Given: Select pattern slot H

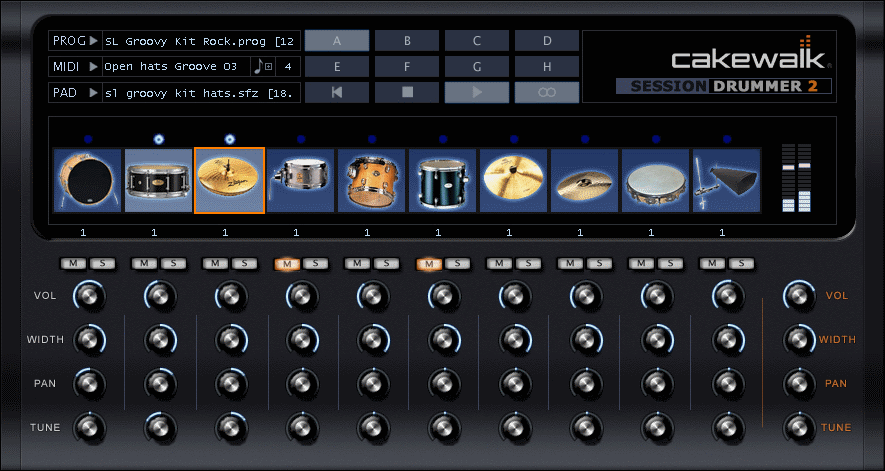Looking at the screenshot, I should pyautogui.click(x=547, y=67).
